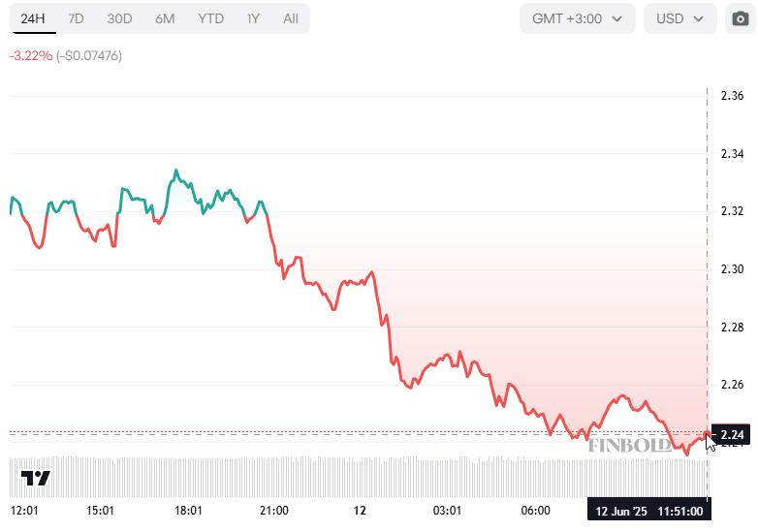Switch to the 30D time range

[x=119, y=18]
